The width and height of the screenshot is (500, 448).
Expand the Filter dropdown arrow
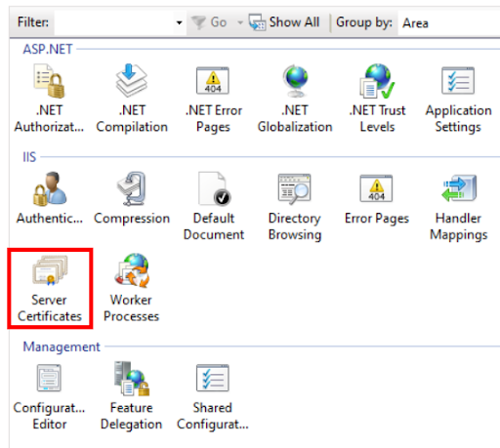(180, 22)
